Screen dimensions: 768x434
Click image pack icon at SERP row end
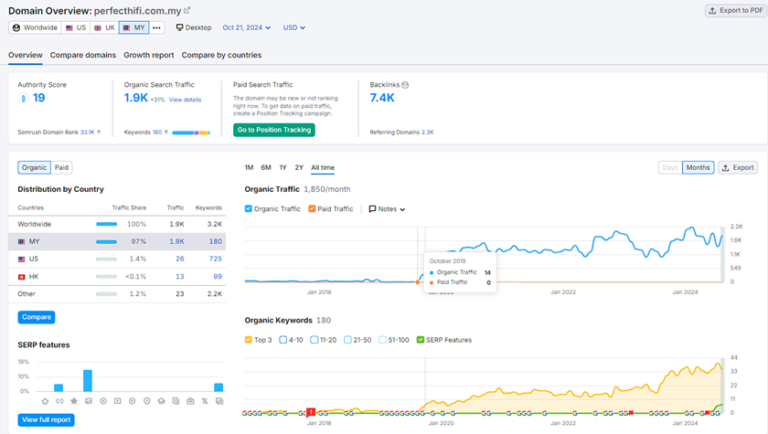click(x=219, y=401)
